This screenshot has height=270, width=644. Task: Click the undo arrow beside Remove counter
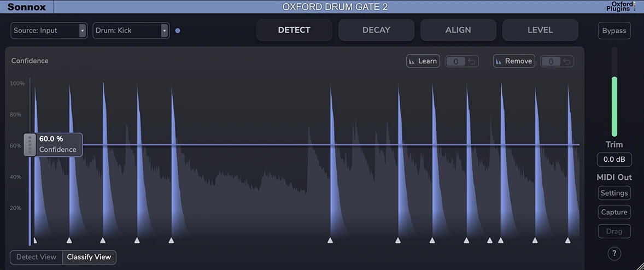[x=567, y=61]
